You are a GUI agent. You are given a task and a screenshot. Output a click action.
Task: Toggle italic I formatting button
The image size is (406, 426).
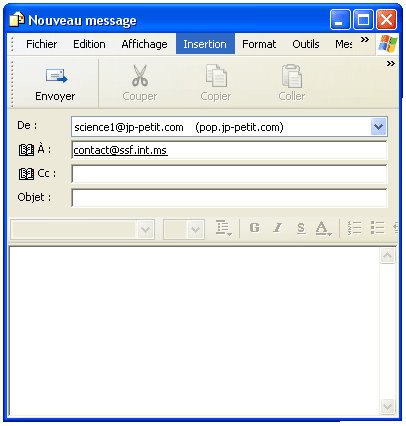click(277, 228)
